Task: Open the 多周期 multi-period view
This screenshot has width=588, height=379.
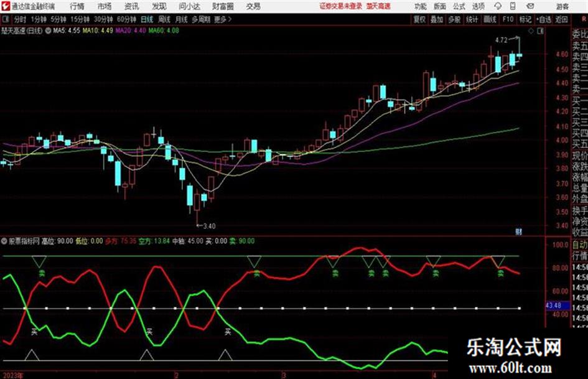Action: tap(201, 19)
